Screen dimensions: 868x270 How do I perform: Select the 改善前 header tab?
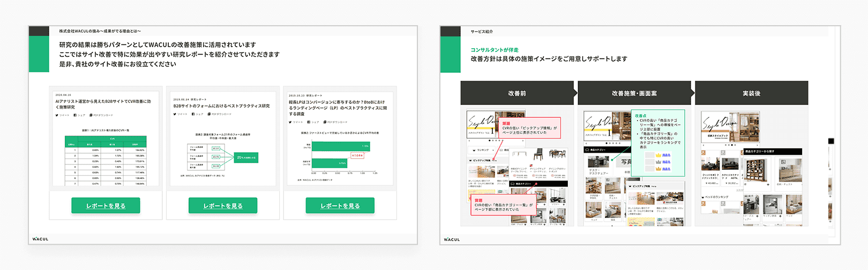517,93
